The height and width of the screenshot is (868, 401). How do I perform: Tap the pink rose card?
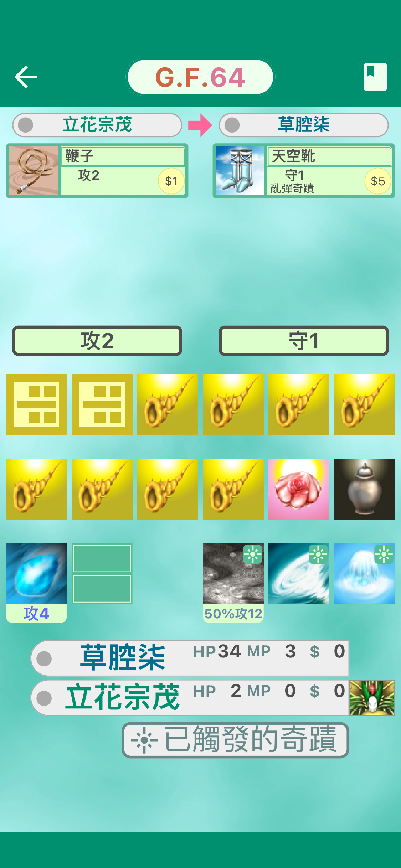299,489
